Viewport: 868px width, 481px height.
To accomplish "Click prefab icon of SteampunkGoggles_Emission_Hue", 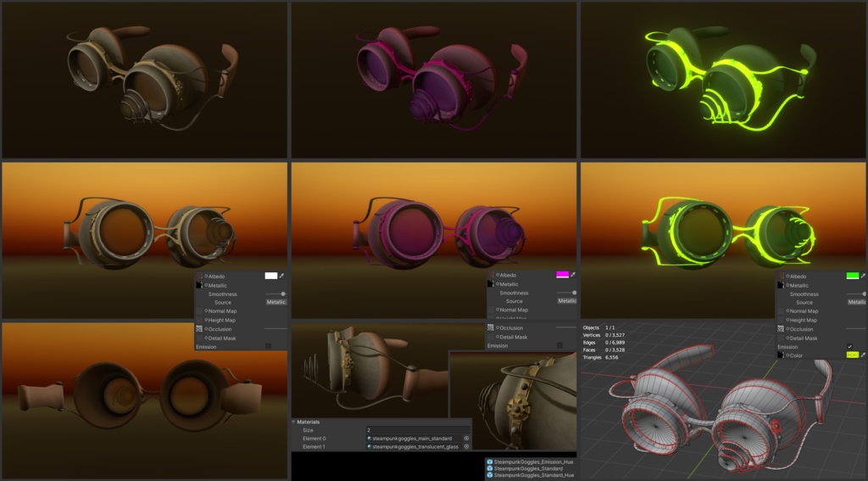I will click(x=489, y=461).
